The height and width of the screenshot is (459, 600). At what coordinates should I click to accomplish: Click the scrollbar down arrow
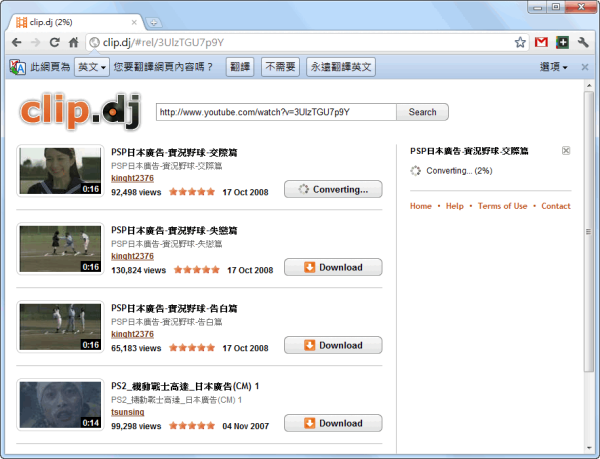tap(589, 448)
